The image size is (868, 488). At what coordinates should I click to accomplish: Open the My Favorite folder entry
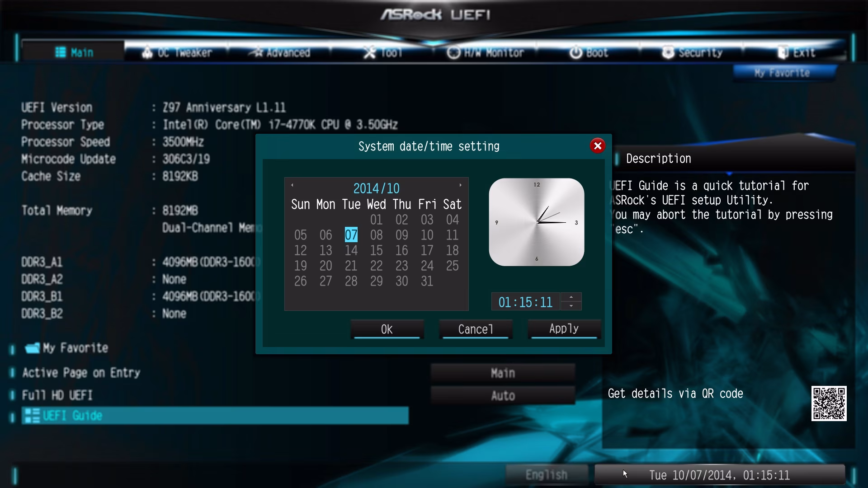(x=67, y=347)
